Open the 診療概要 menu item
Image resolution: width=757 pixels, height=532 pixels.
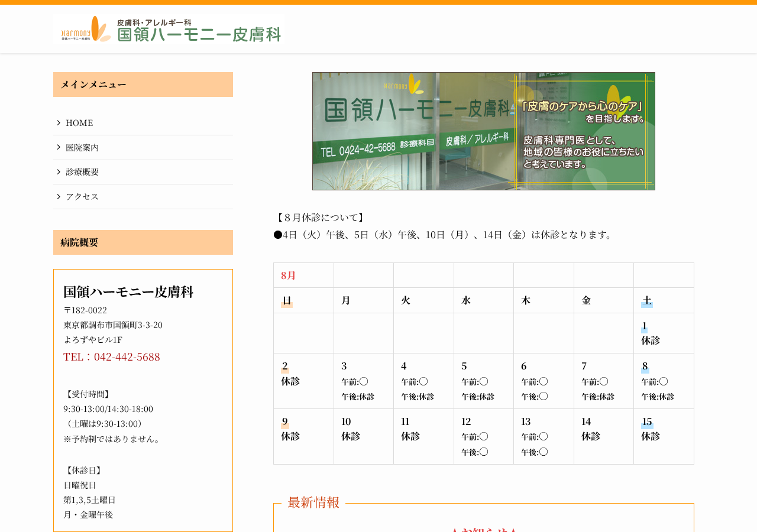(x=143, y=172)
